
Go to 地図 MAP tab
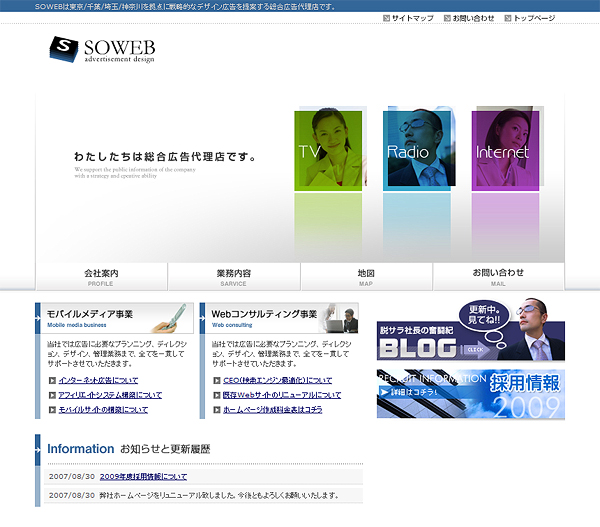click(366, 277)
